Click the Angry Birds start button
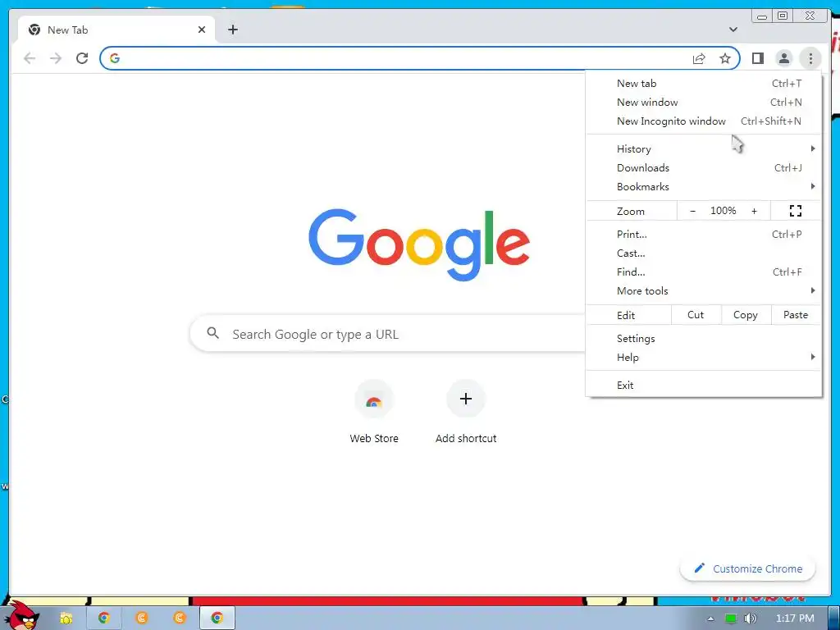Screen dimensions: 840x630 [x=24, y=616]
